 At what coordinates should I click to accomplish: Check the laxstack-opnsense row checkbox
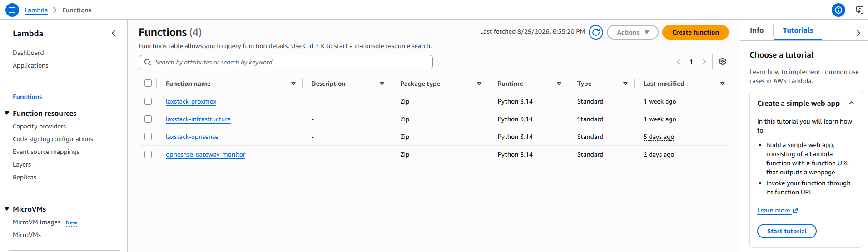[x=148, y=137]
